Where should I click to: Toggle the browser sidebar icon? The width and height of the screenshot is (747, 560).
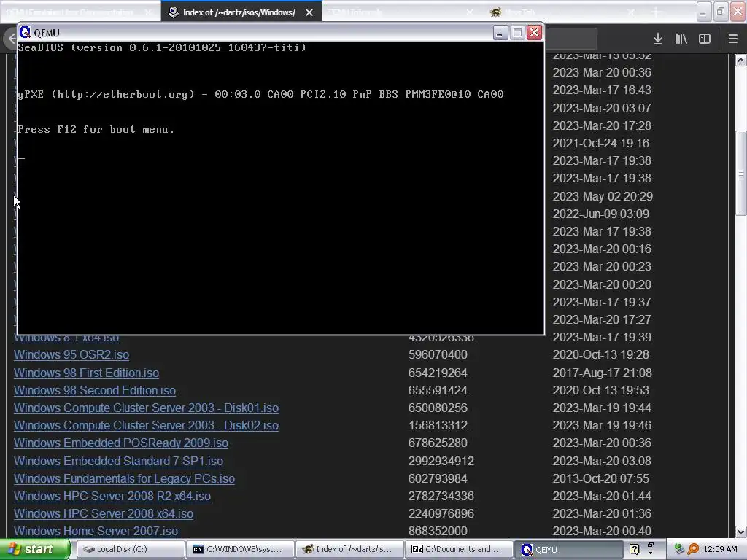click(705, 39)
